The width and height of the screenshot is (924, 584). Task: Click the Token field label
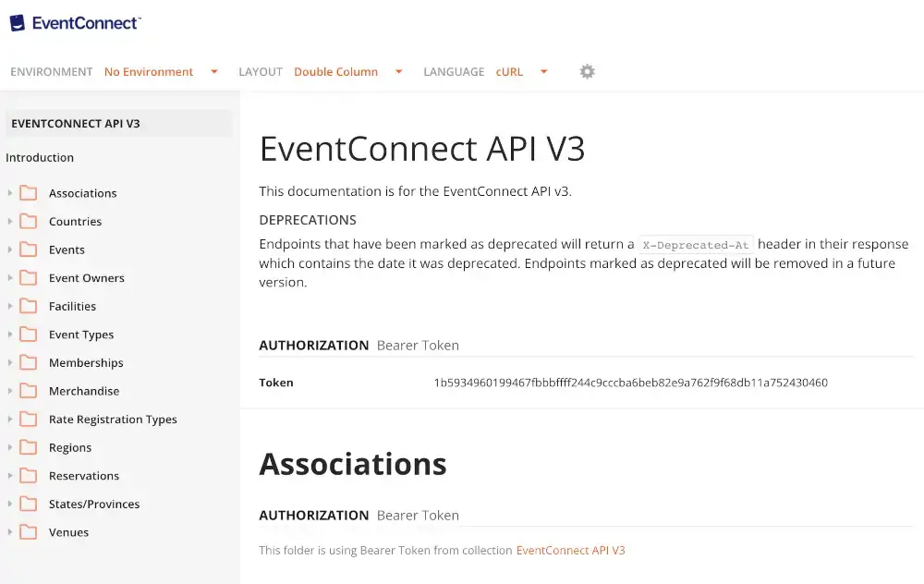click(275, 383)
